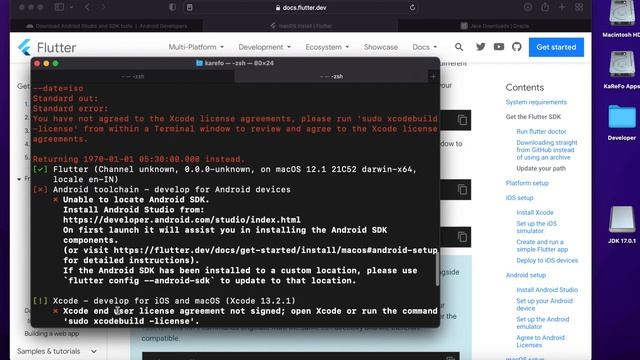Open Flutter's YouTube icon link

coord(498,47)
